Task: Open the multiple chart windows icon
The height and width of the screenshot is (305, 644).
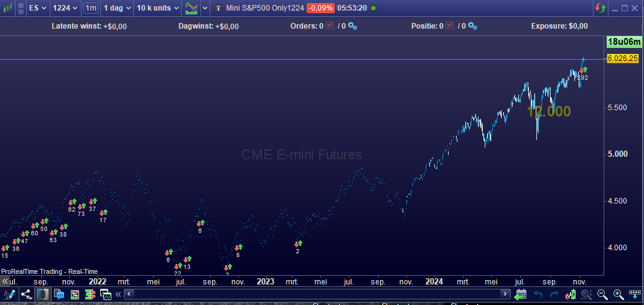Action: coord(106,294)
